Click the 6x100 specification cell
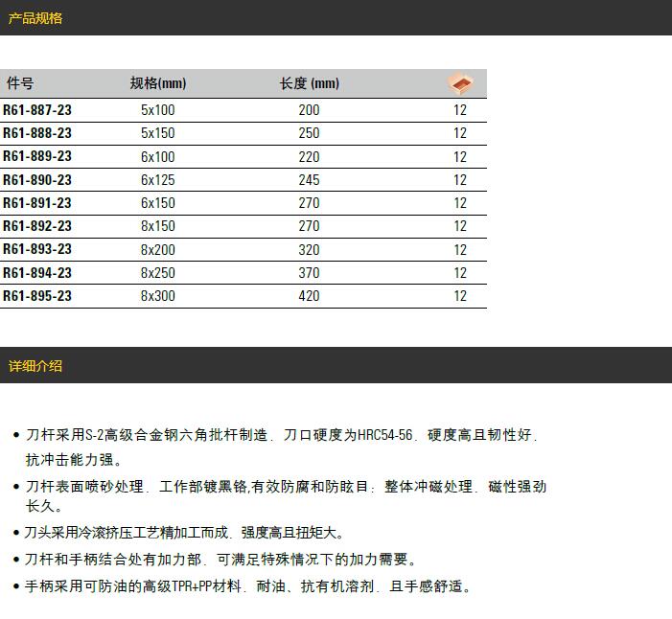Screen dimensions: 672x619 point(158,157)
